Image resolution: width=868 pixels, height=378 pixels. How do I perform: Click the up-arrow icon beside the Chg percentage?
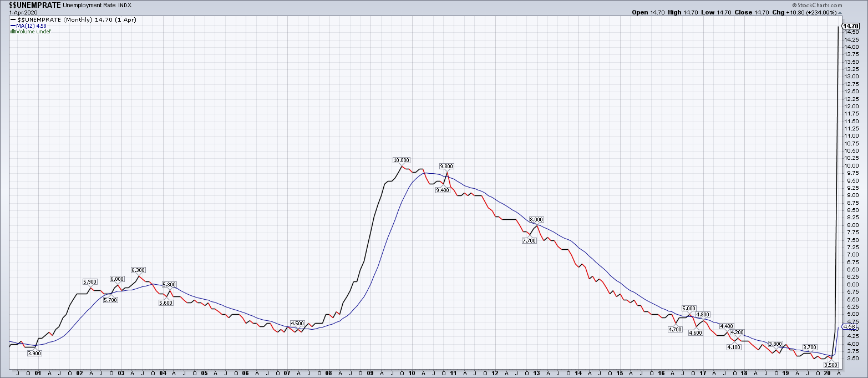point(840,12)
